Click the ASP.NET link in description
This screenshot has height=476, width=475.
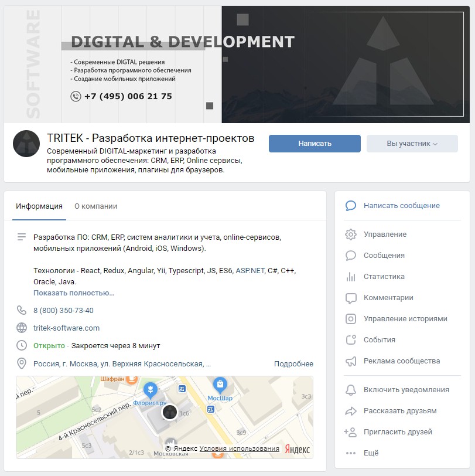(250, 270)
